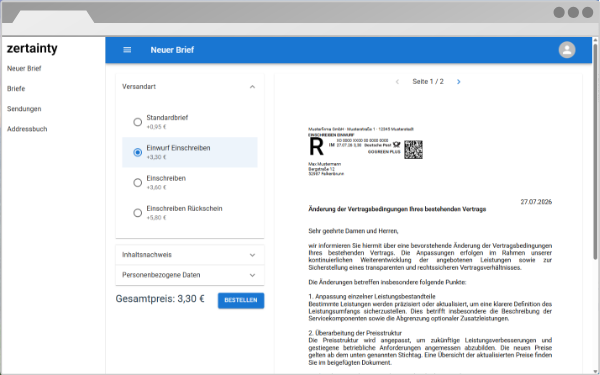600x375 pixels.
Task: Click the Sehr geehrte Damen und Herren greeting
Action: point(353,231)
